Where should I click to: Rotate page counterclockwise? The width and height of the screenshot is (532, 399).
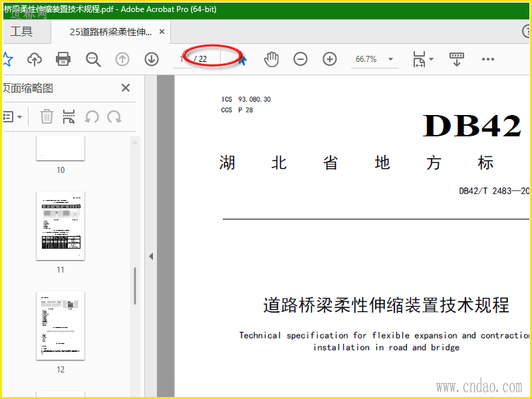(92, 117)
